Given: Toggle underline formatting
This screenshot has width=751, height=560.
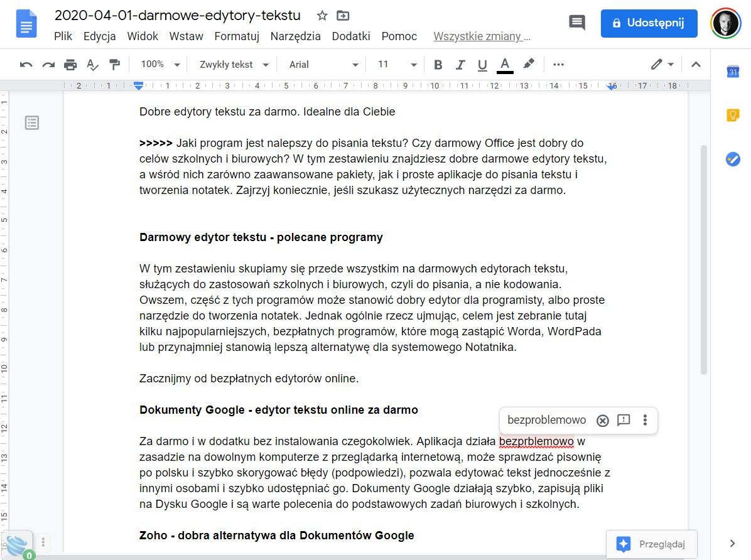Looking at the screenshot, I should [x=482, y=65].
